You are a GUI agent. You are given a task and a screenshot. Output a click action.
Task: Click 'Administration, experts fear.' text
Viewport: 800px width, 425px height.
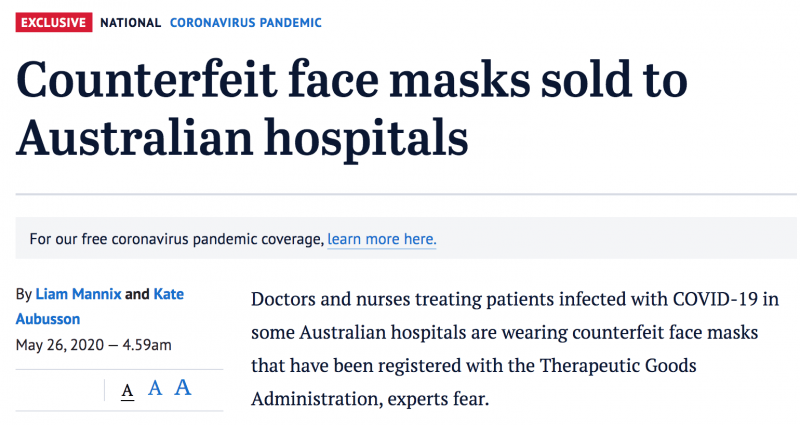point(370,399)
